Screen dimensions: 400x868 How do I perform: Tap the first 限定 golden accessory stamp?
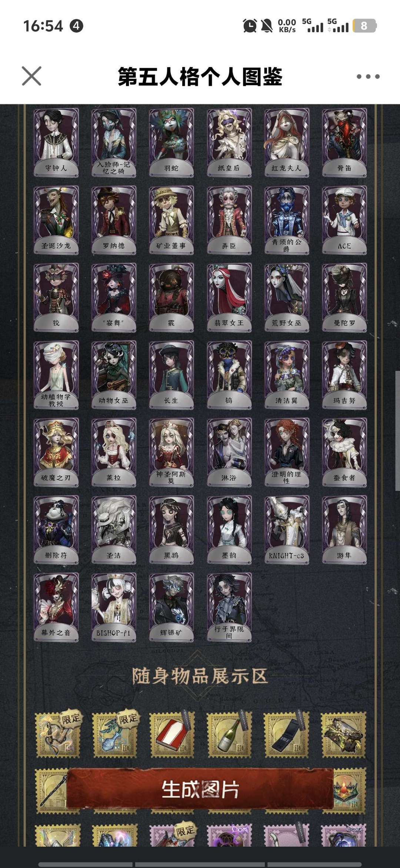pos(57,734)
